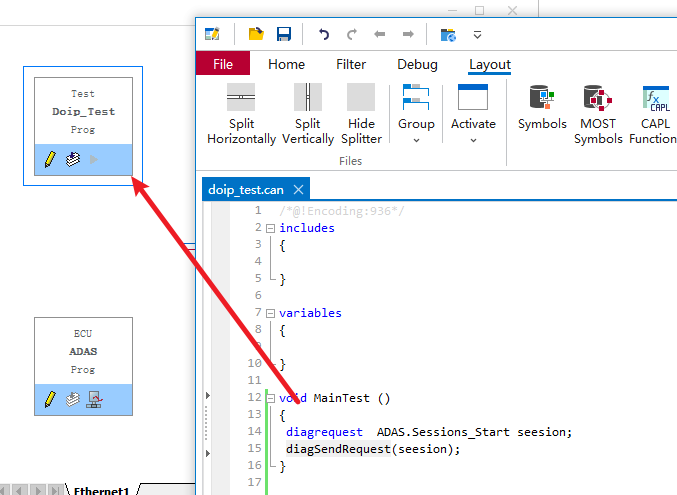The width and height of the screenshot is (677, 495).
Task: Collapse the MainTest function block
Action: pos(270,398)
